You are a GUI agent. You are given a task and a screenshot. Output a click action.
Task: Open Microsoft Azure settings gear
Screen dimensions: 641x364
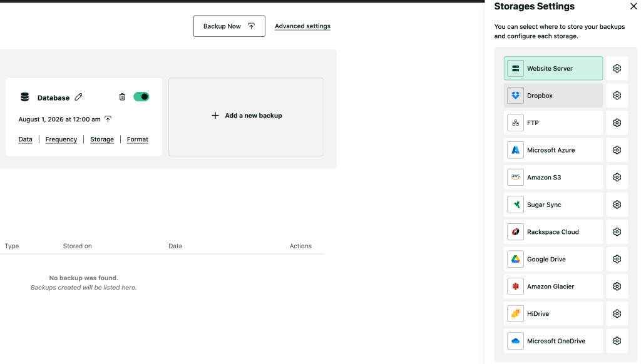click(617, 150)
